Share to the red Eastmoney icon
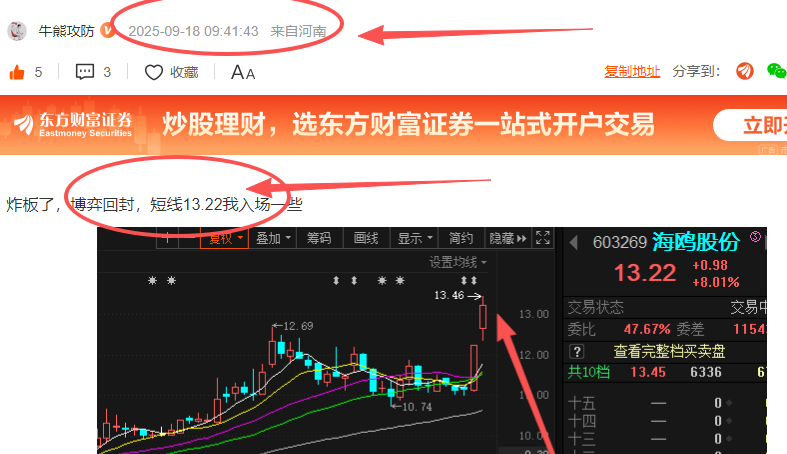Screen dimensions: 787x454 click(x=745, y=71)
